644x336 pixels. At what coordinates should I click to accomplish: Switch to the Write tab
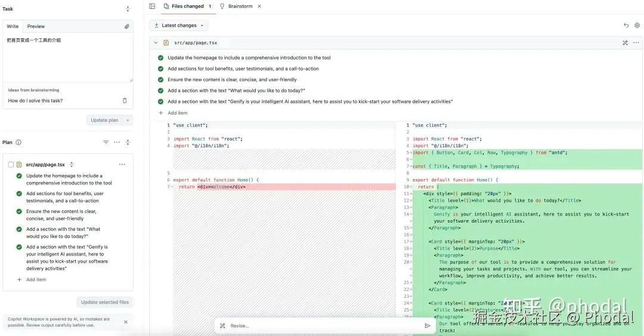[13, 26]
